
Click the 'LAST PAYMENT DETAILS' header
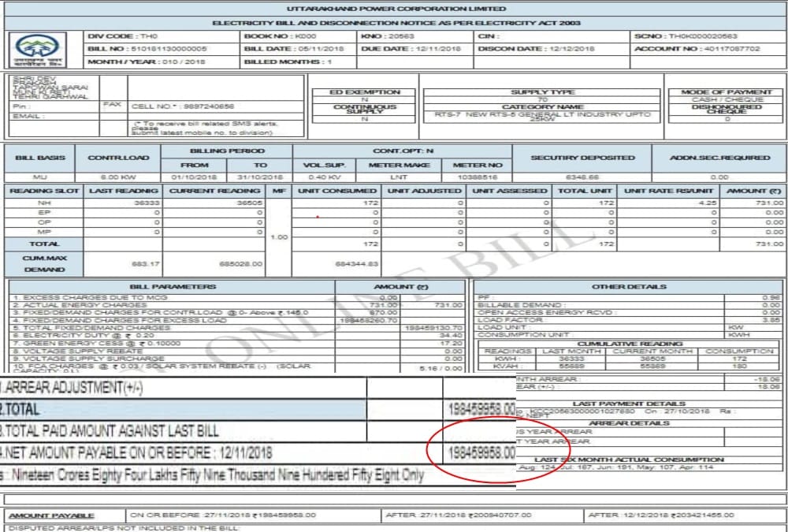click(629, 404)
